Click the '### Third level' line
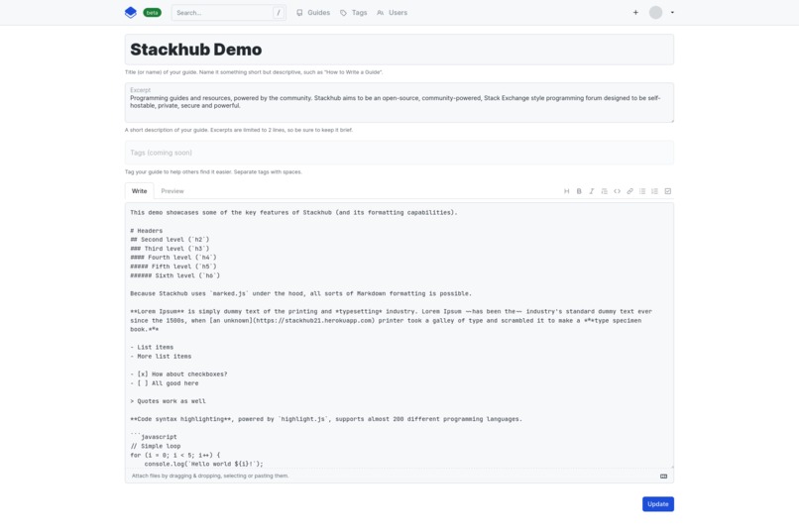Image resolution: width=799 pixels, height=532 pixels. coord(170,249)
